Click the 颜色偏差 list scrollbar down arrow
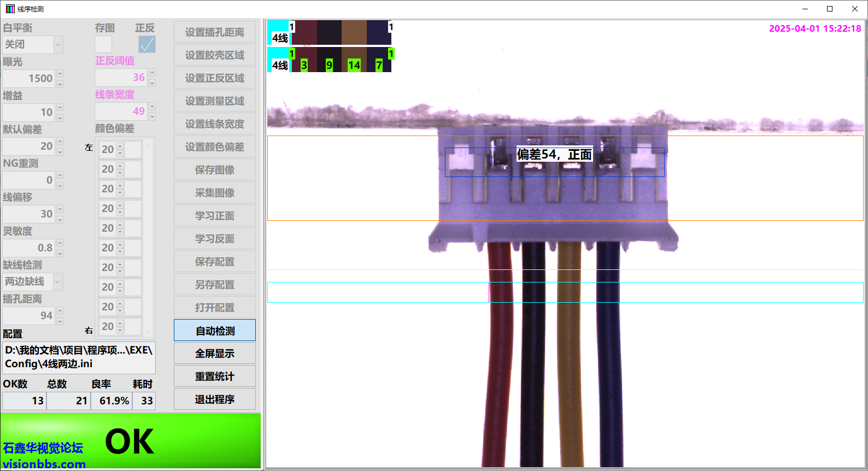Screen dimensions: 868x471 coord(148,332)
